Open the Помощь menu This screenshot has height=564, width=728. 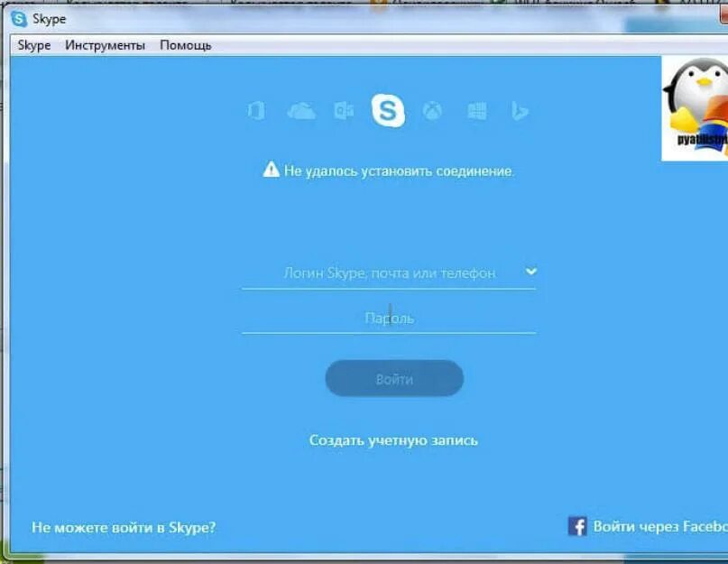coord(186,45)
